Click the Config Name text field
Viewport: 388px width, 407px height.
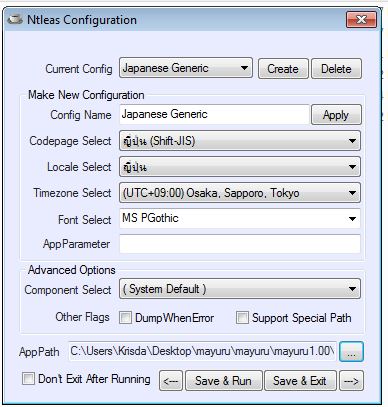pyautogui.click(x=214, y=114)
